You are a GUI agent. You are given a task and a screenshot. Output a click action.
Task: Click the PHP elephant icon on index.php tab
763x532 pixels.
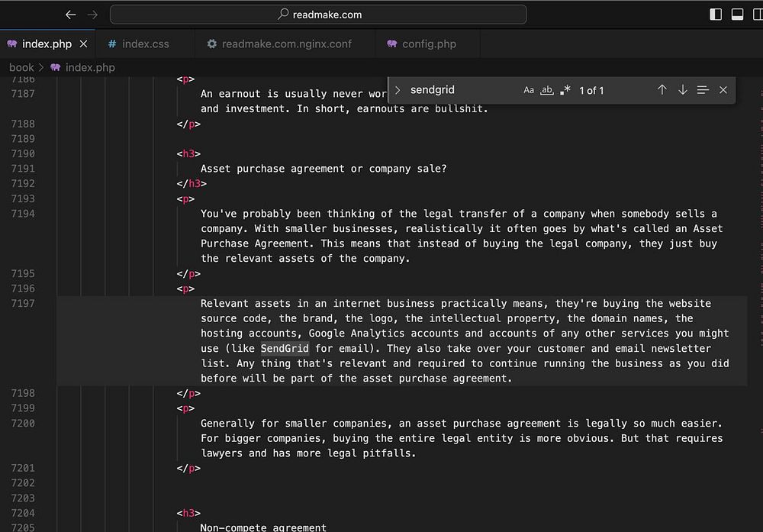click(x=12, y=44)
